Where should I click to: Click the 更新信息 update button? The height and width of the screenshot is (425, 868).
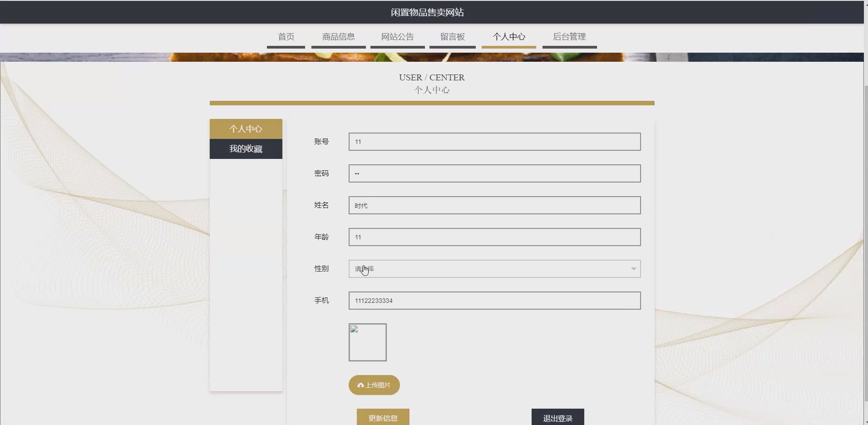(383, 418)
